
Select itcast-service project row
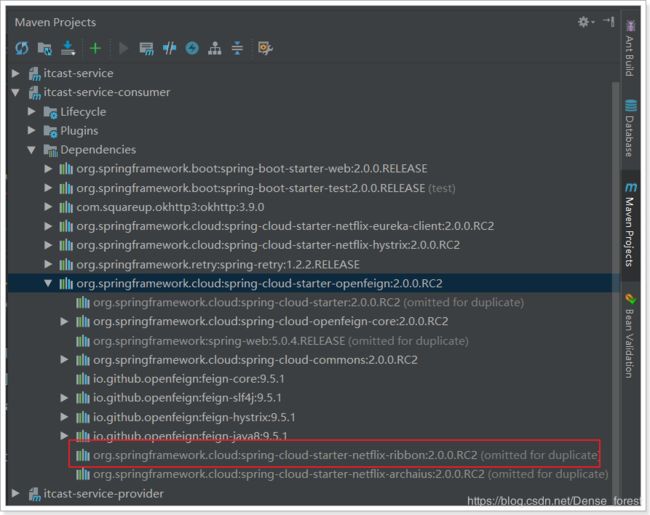click(x=309, y=73)
